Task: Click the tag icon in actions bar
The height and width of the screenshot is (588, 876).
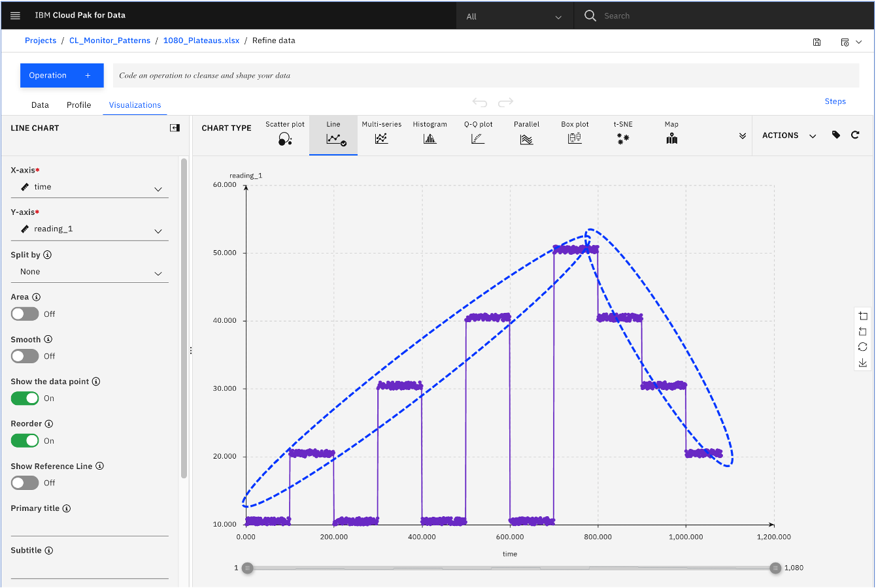Action: coord(836,135)
